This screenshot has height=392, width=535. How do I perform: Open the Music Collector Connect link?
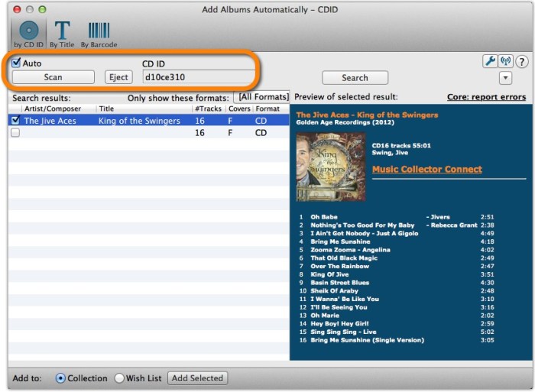tap(426, 169)
